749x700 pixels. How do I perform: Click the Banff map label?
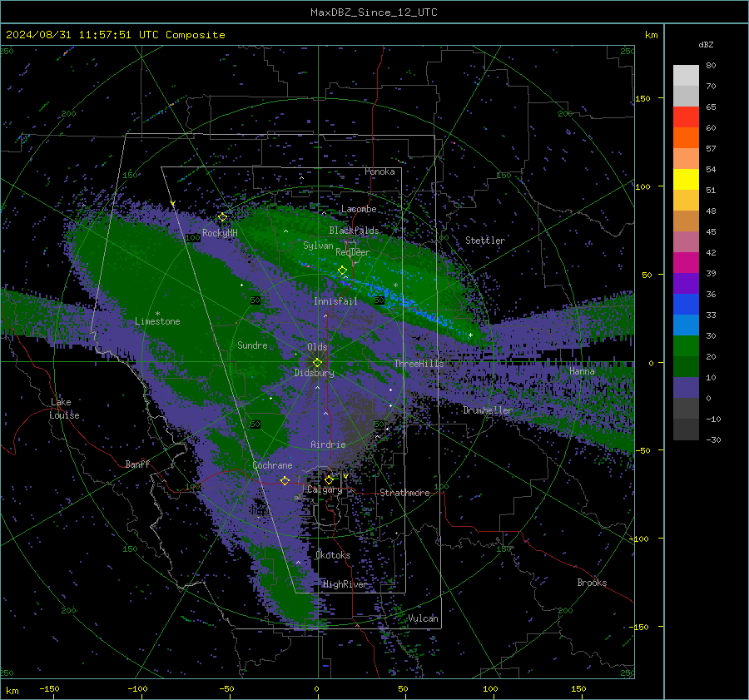coord(137,464)
